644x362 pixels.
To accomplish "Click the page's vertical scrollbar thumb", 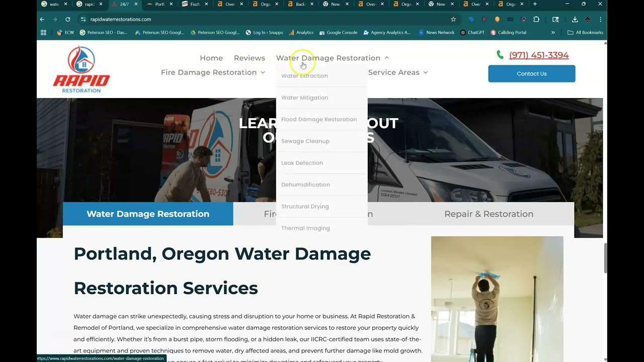I will point(605,258).
